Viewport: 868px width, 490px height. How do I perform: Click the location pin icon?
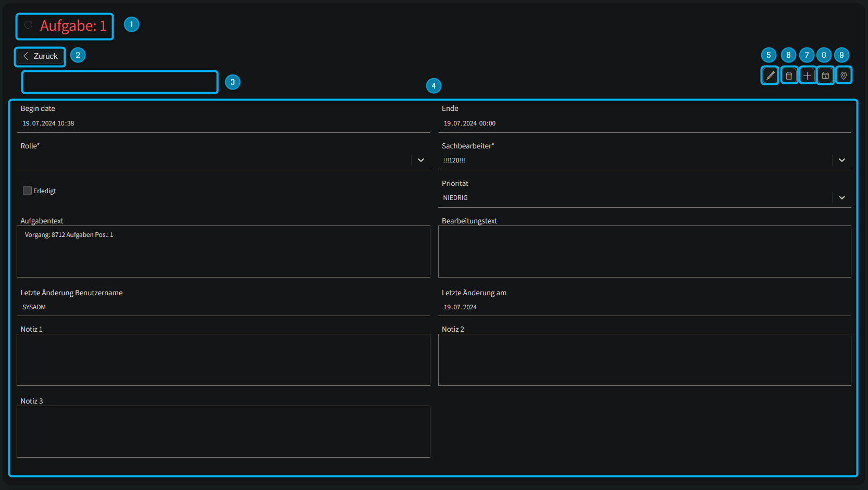click(844, 76)
